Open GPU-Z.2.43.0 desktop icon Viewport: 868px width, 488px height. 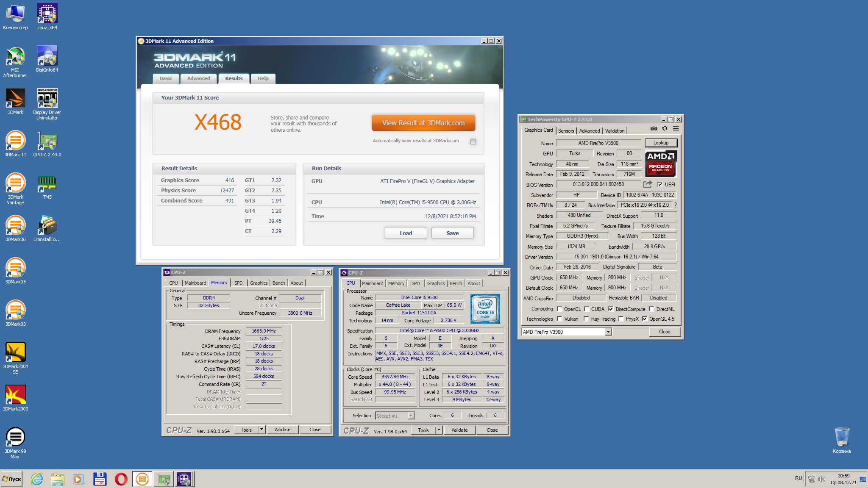47,144
